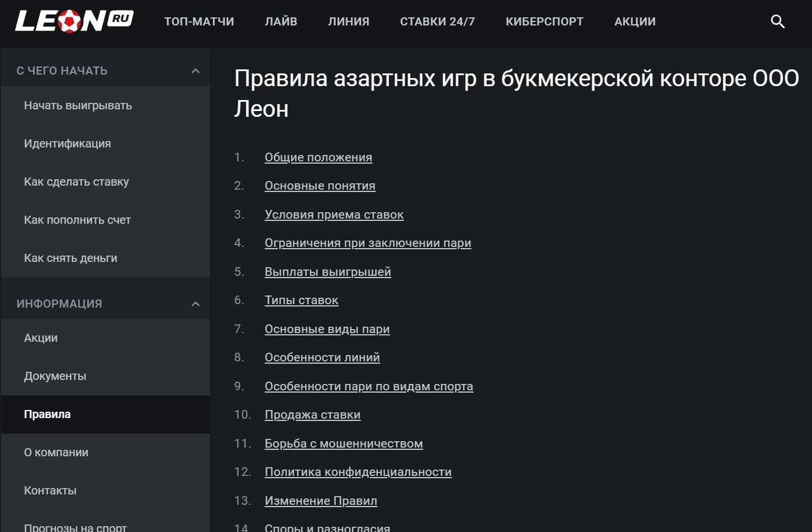Open 'Политика конфиденциальности' link
Image resolution: width=812 pixels, height=532 pixels.
tap(358, 472)
